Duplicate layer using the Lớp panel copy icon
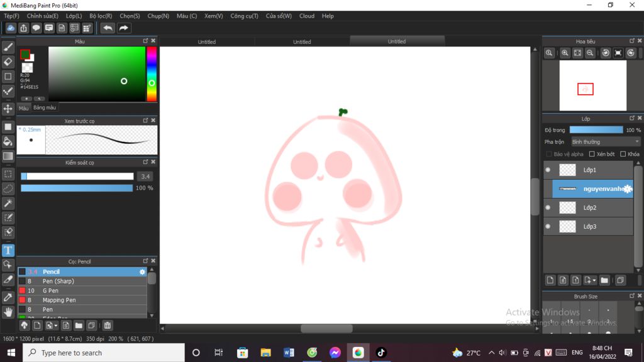Viewport: 644px width, 362px height. coord(620,280)
